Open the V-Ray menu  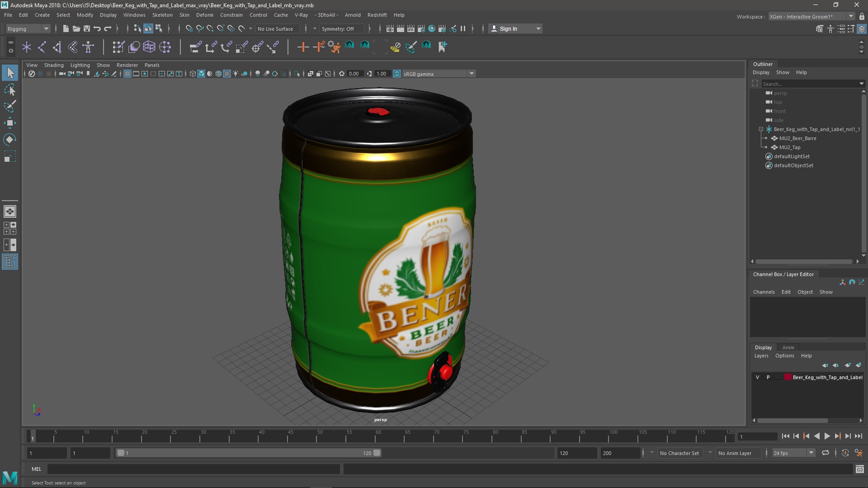(301, 15)
